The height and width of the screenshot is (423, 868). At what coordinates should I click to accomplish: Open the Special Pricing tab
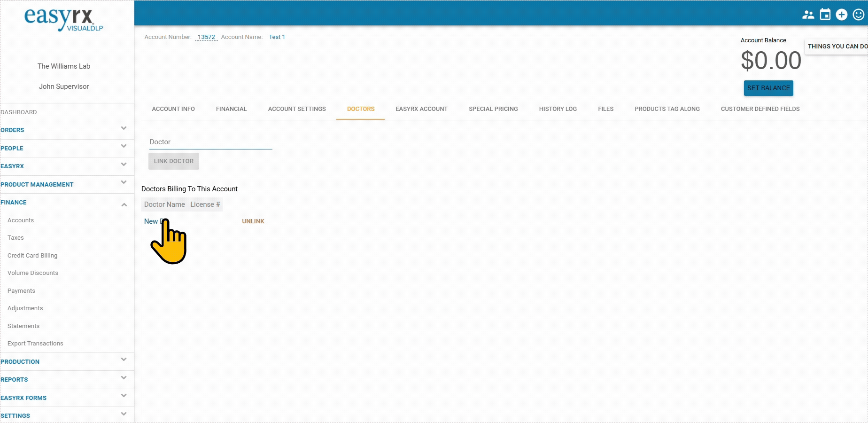pyautogui.click(x=493, y=109)
